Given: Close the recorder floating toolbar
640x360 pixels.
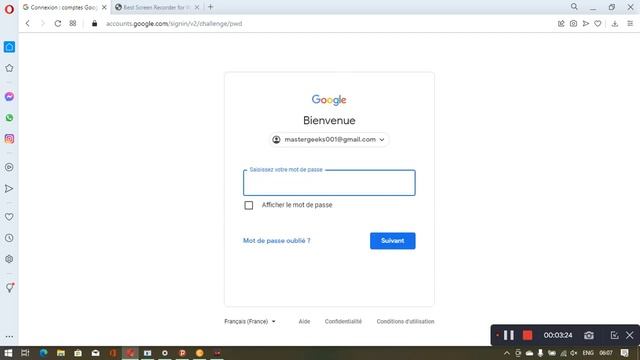Looking at the screenshot, I should tap(629, 336).
